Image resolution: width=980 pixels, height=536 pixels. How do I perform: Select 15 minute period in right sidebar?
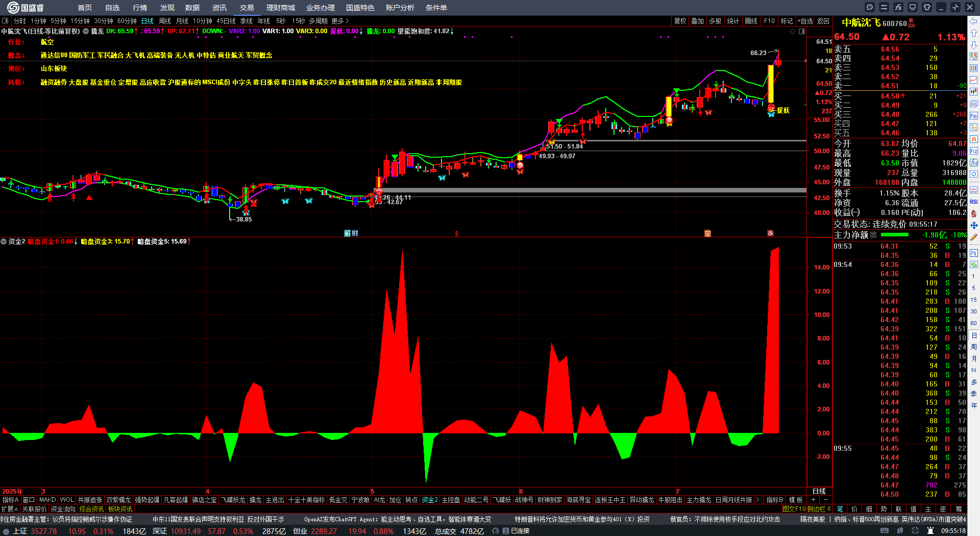tap(974, 300)
